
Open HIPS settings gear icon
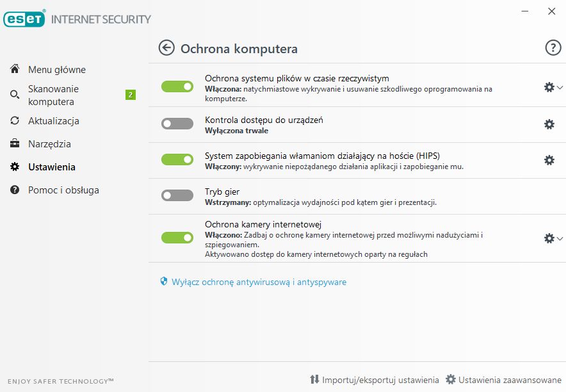click(x=549, y=160)
